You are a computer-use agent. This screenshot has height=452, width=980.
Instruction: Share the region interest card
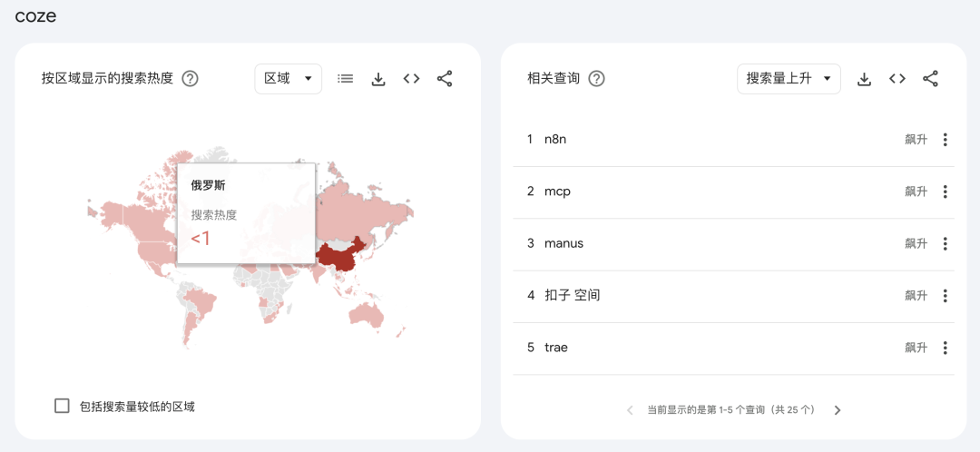pos(445,79)
